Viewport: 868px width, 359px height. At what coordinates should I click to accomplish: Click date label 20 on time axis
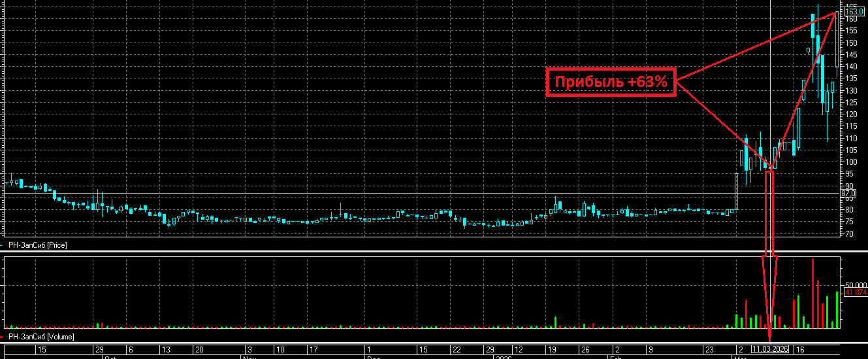[199, 349]
